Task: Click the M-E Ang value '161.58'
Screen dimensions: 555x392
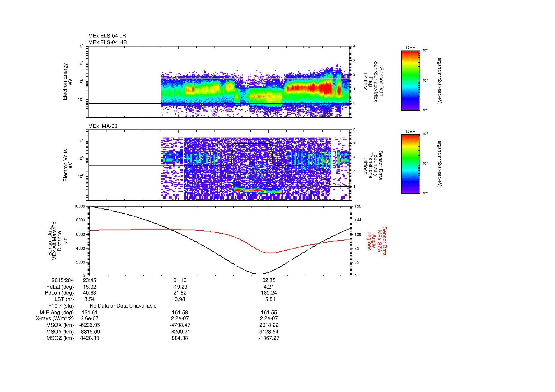Action: (180, 313)
